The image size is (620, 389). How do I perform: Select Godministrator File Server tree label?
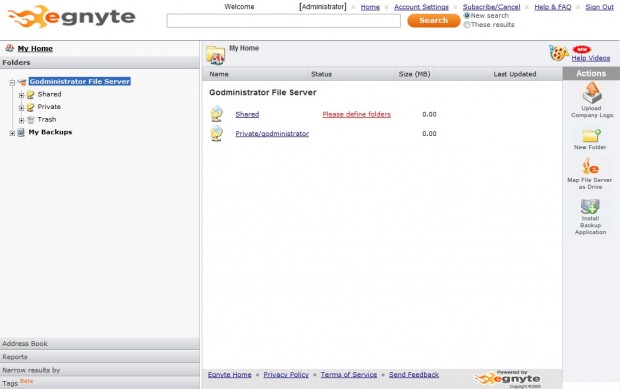click(x=79, y=81)
